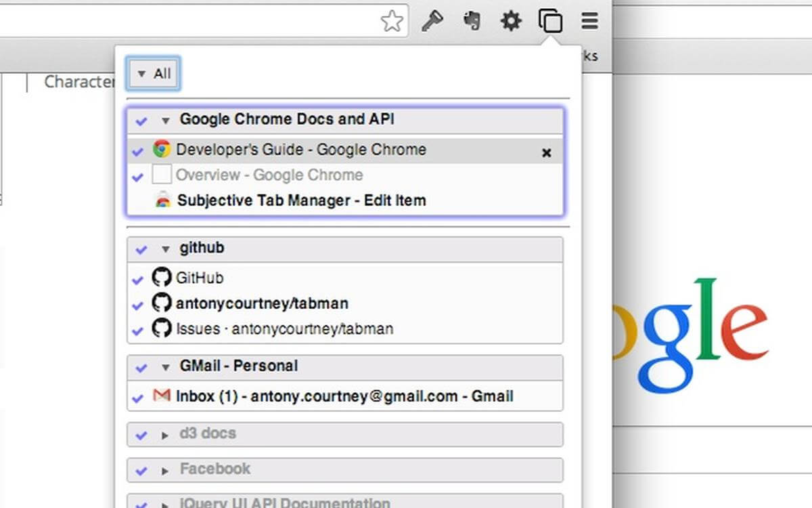812x508 pixels.
Task: Expand the Facebook window group
Action: pyautogui.click(x=165, y=470)
